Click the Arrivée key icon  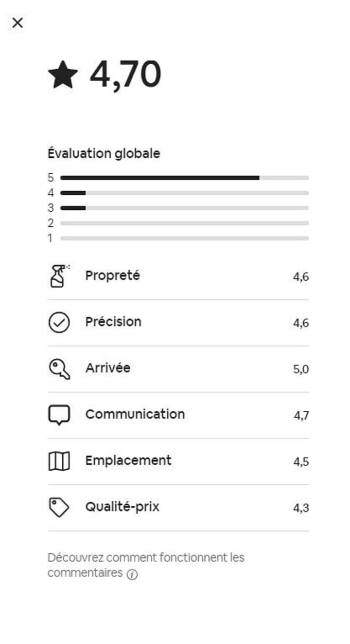59,368
